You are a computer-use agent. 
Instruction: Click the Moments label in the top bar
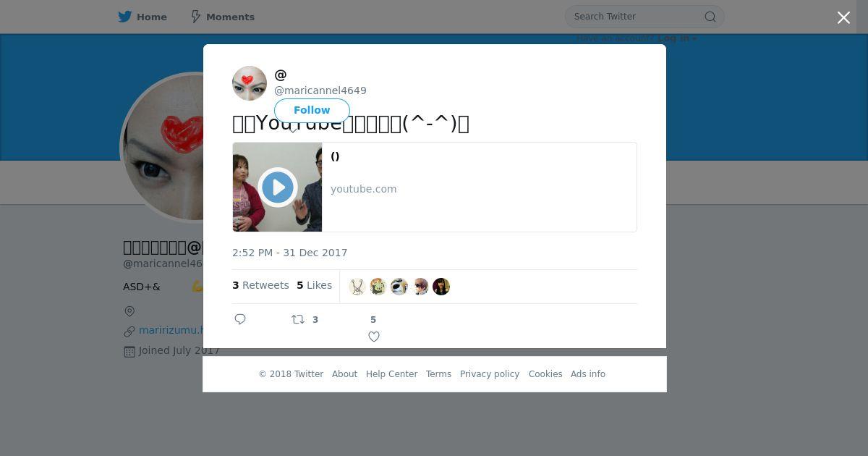(x=230, y=17)
